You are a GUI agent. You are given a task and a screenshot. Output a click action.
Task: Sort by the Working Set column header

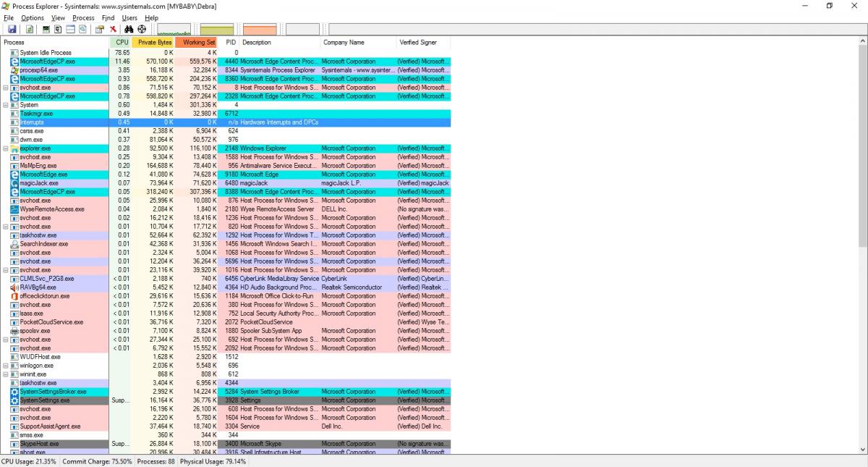point(196,43)
